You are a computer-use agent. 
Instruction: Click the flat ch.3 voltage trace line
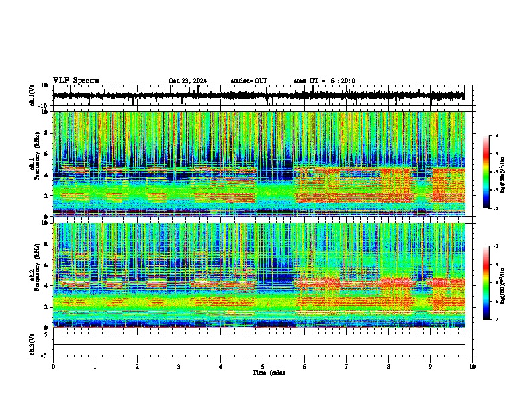click(x=259, y=345)
